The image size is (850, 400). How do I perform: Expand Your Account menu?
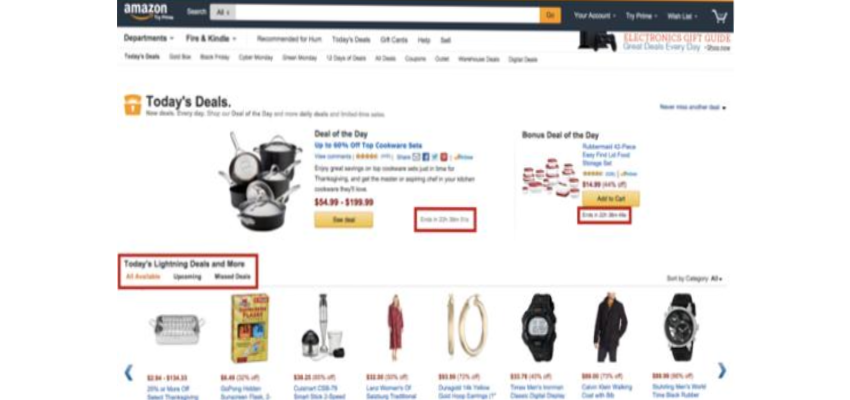click(x=595, y=16)
